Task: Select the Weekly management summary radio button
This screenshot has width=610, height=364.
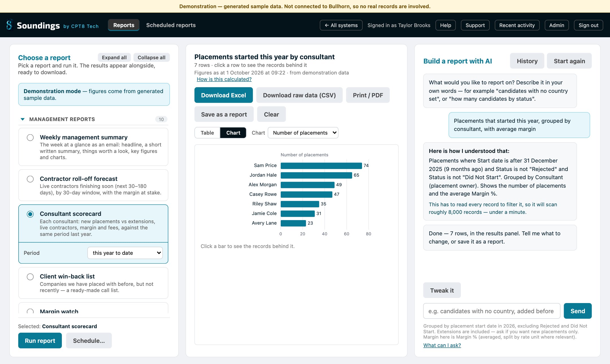Action: 30,137
